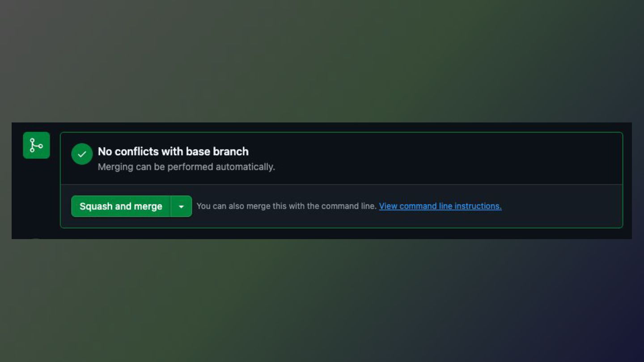Open the merge method dropdown arrow
The image size is (644, 362).
[x=181, y=206]
